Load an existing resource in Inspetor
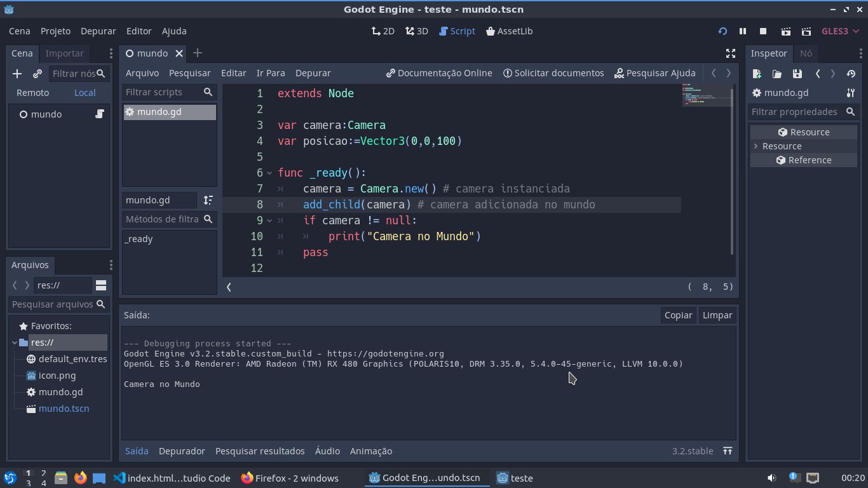 [777, 74]
